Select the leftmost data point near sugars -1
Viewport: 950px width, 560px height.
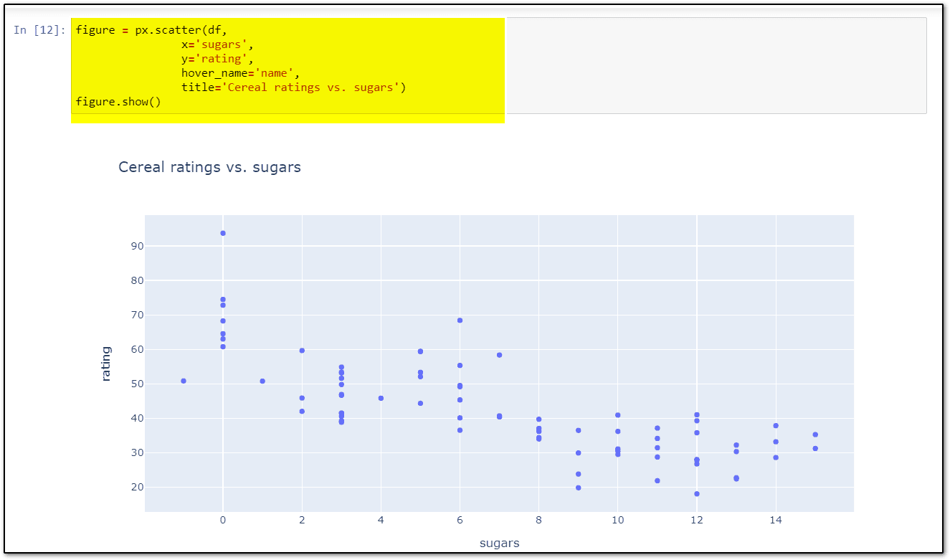pyautogui.click(x=183, y=381)
